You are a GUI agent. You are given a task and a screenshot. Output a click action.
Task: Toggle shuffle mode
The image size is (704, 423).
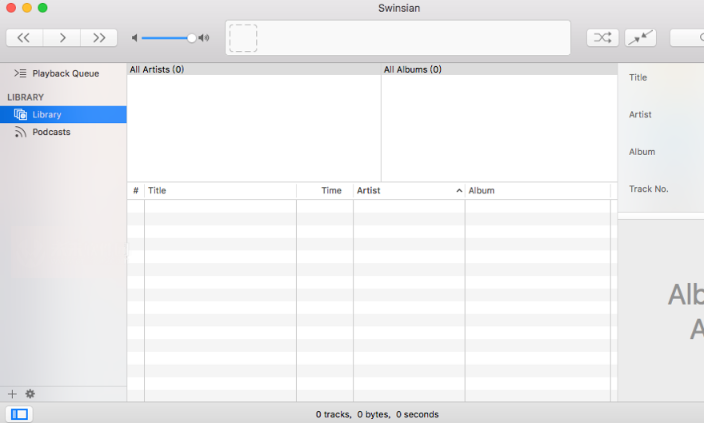click(x=603, y=38)
